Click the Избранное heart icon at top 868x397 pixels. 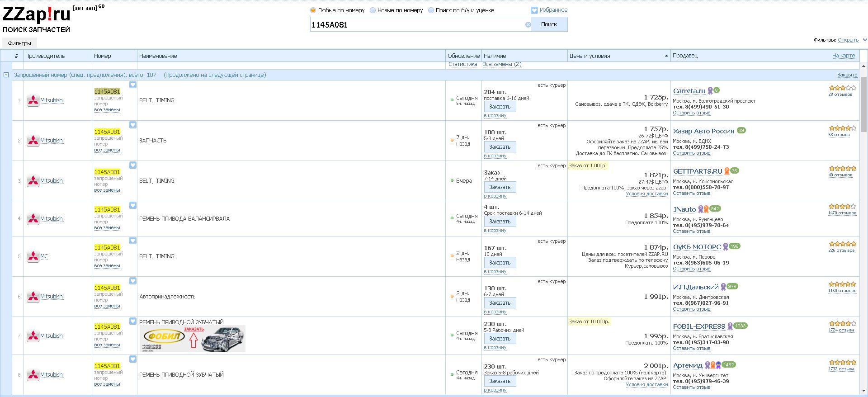pos(534,10)
